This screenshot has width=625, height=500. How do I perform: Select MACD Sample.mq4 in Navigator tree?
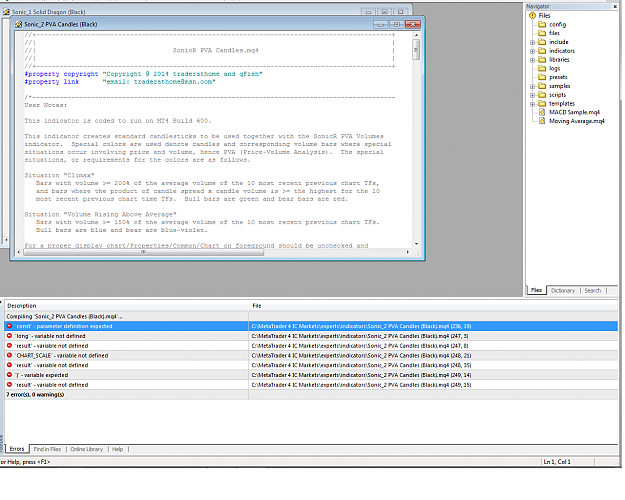(574, 112)
